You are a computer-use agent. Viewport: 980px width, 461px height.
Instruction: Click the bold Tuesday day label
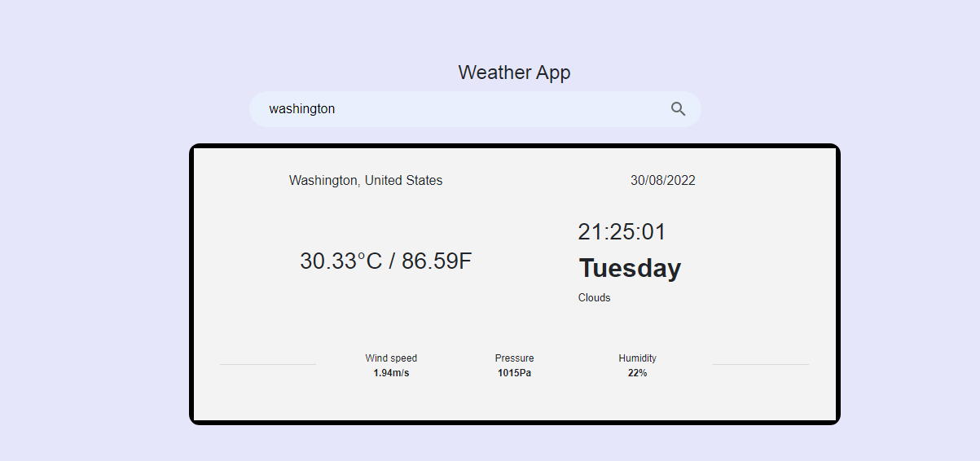click(630, 268)
